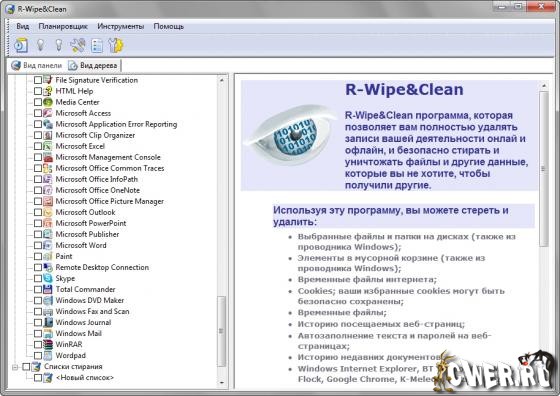
Task: Select the <Новый список> tree item
Action: (85, 377)
